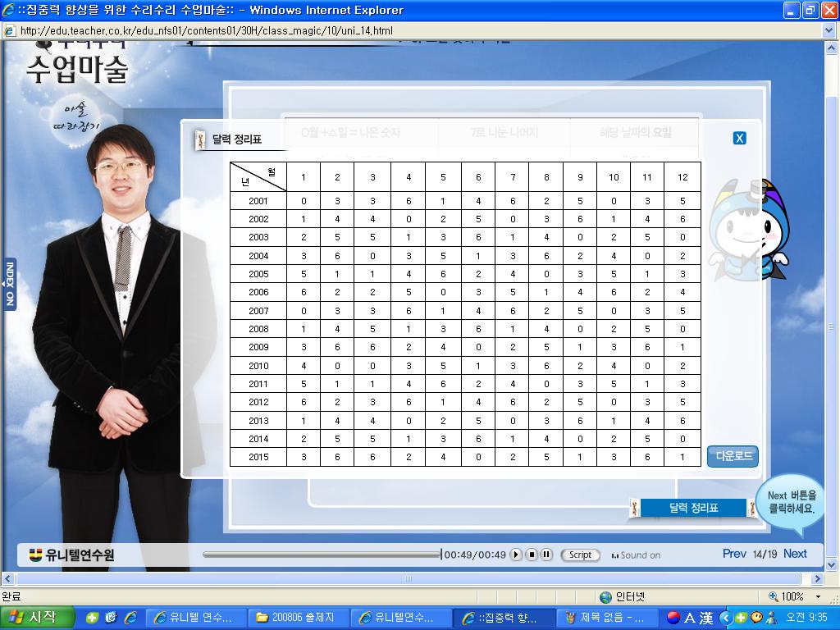The width and height of the screenshot is (840, 630).
Task: Play the lecture video
Action: 516,555
